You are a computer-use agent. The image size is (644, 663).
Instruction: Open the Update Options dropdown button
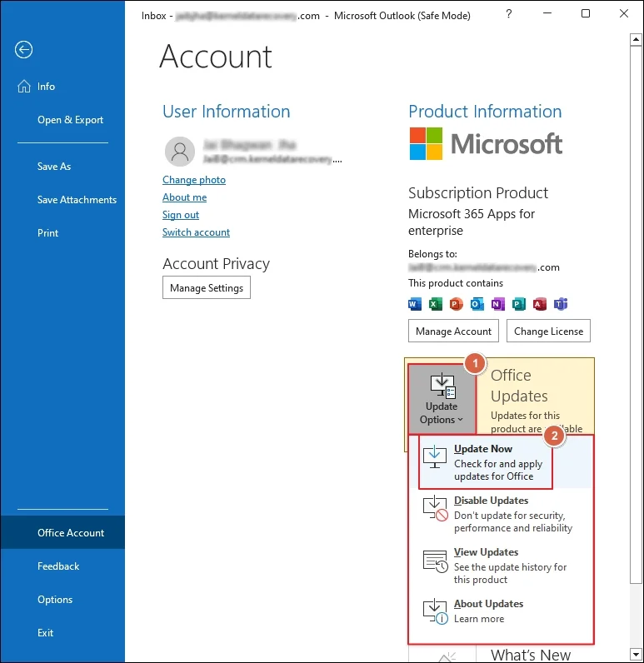pyautogui.click(x=442, y=399)
